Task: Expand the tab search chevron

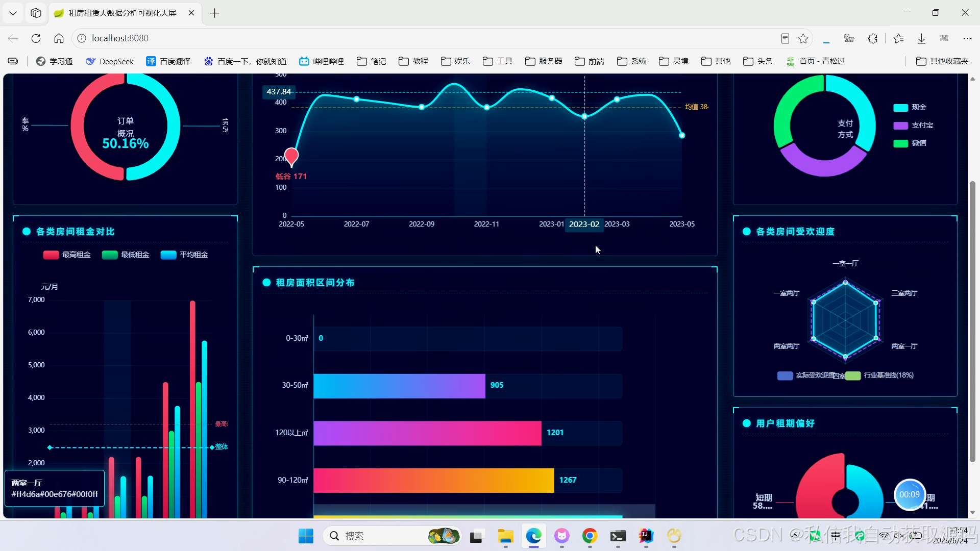Action: coord(13,13)
